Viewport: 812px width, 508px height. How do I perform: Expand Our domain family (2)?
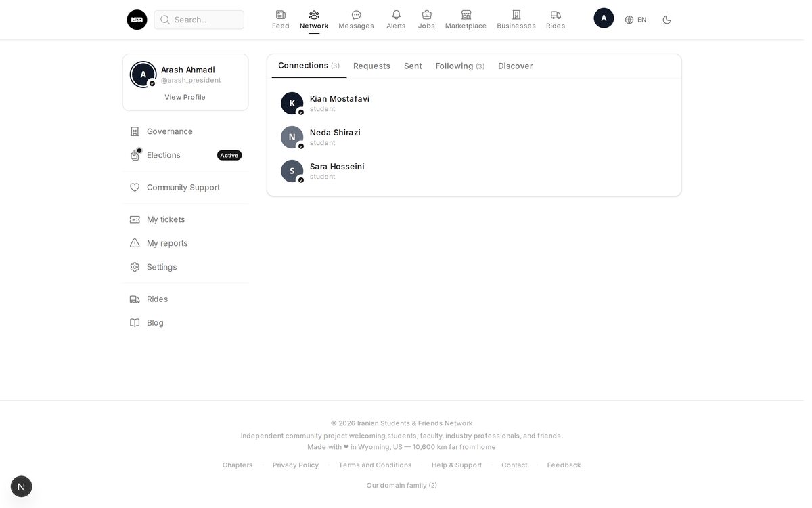401,486
